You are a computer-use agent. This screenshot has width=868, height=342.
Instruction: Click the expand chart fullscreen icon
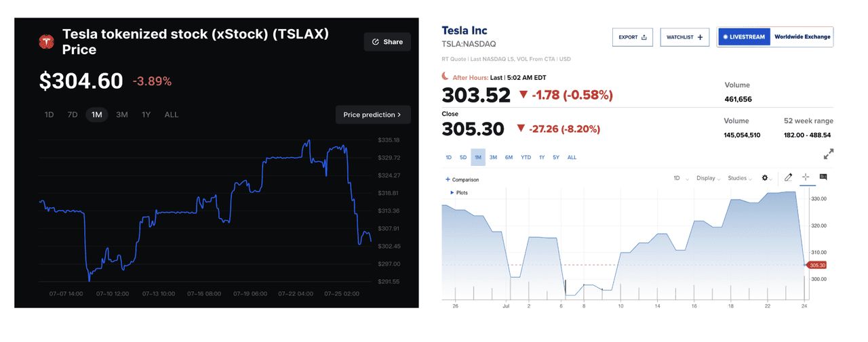tap(828, 154)
